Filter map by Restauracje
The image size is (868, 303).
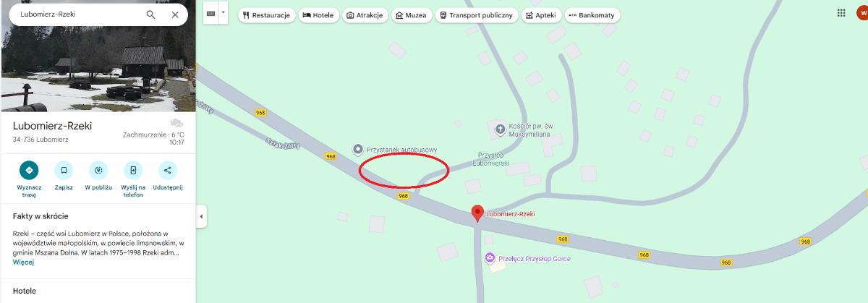(x=266, y=14)
